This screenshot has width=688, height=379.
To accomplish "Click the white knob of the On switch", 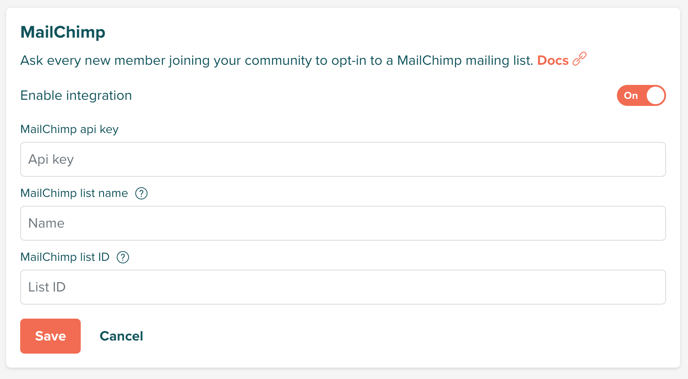I will pyautogui.click(x=655, y=96).
